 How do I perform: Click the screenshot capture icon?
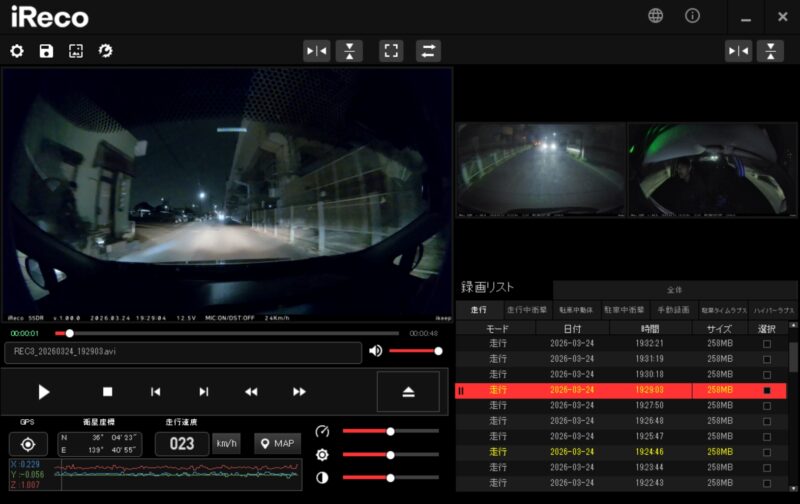(75, 51)
